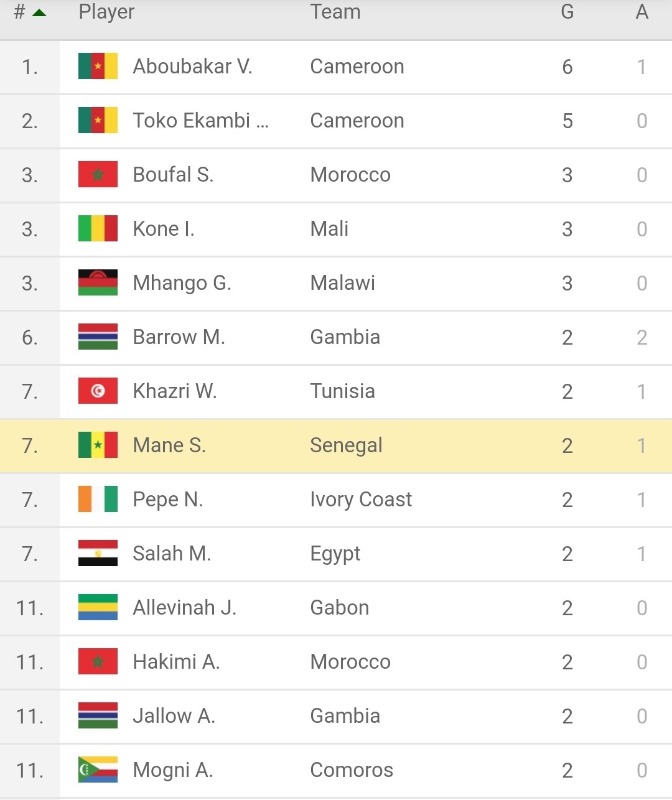Open Hakimi A. player page
672x800 pixels.
[x=176, y=661]
